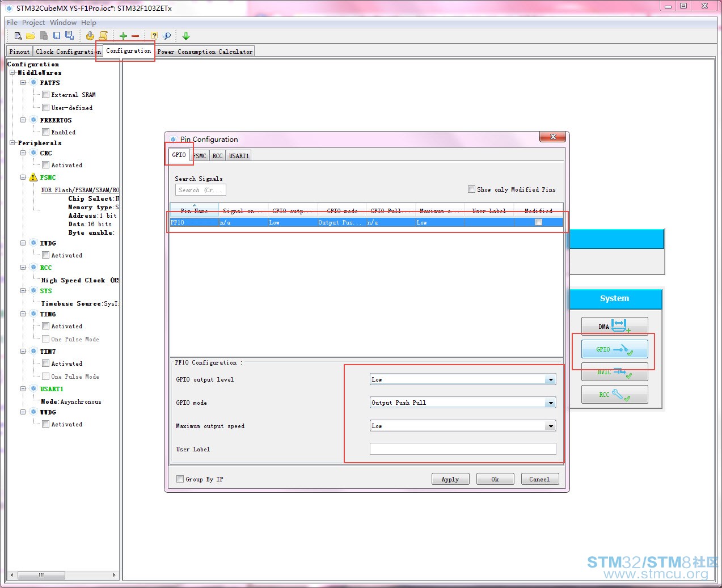
Task: Toggle Modified checkbox in PF10 row
Action: [538, 222]
